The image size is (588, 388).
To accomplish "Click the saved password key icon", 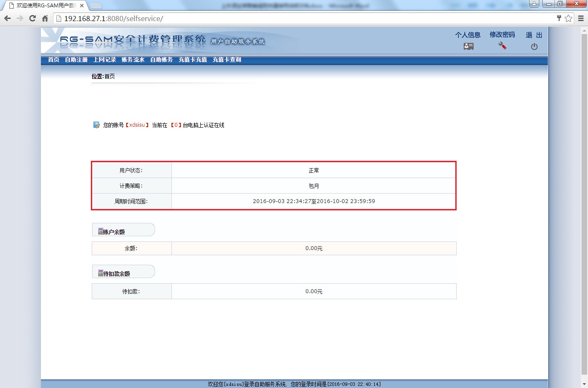I will pos(559,18).
